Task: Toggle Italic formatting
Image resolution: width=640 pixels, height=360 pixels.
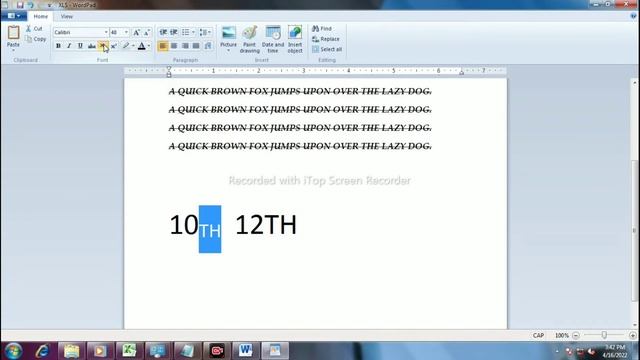Action: [x=69, y=46]
